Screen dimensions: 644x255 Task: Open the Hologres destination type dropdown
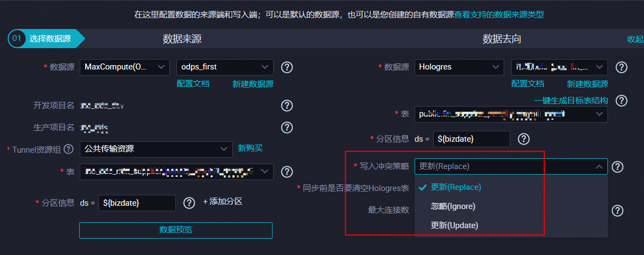(459, 67)
